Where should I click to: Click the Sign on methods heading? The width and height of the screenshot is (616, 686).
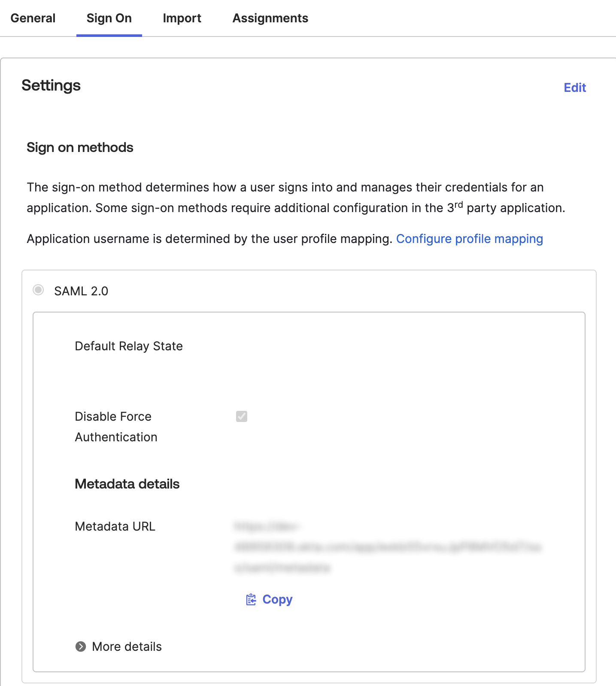tap(80, 147)
